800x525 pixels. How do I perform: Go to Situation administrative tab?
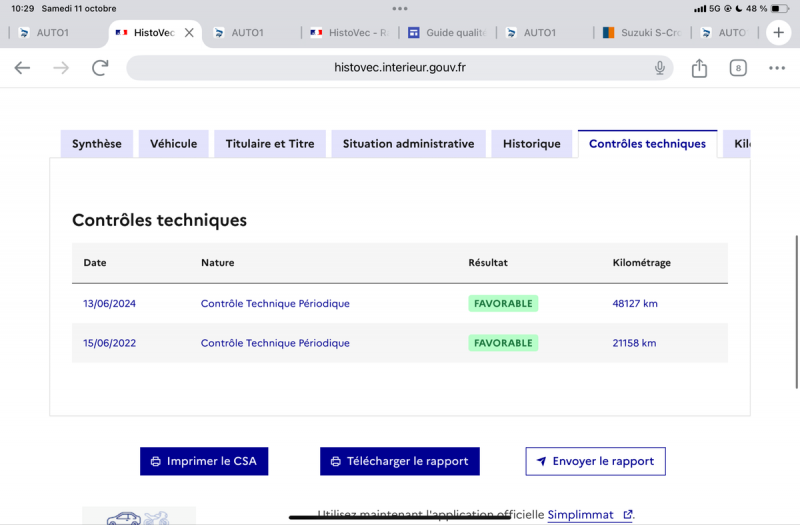click(x=408, y=144)
